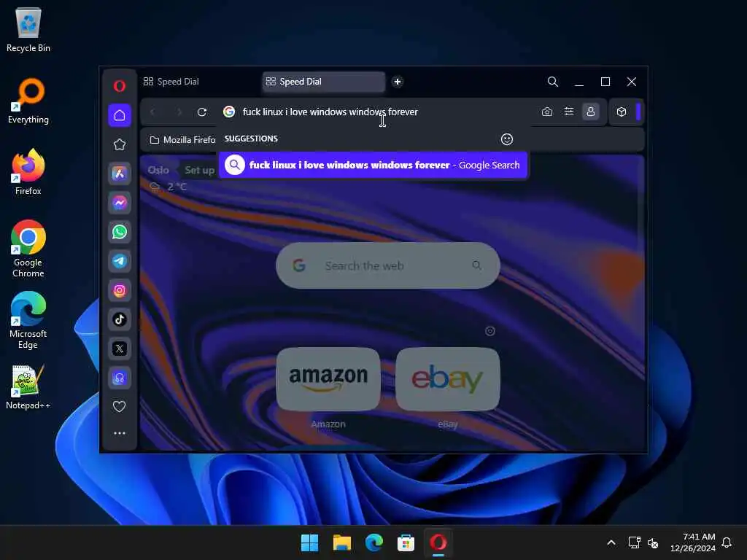Open the Mozilla Firefox bookmarks folder

tap(182, 140)
